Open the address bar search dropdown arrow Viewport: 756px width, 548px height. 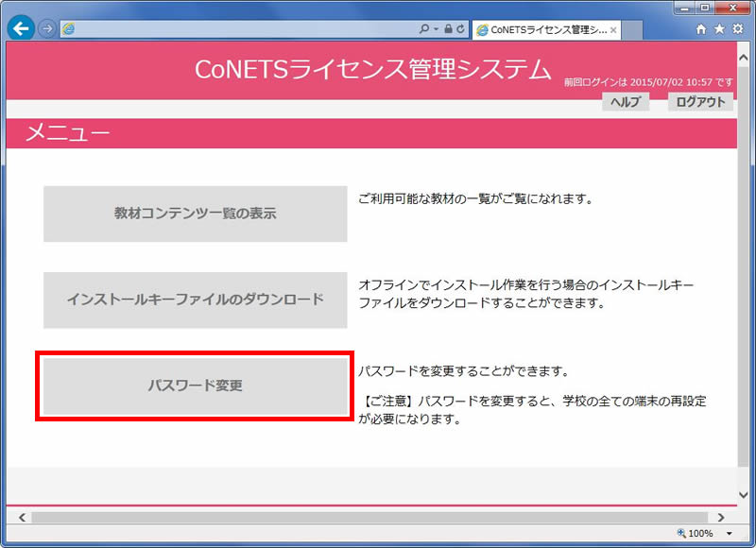[436, 29]
